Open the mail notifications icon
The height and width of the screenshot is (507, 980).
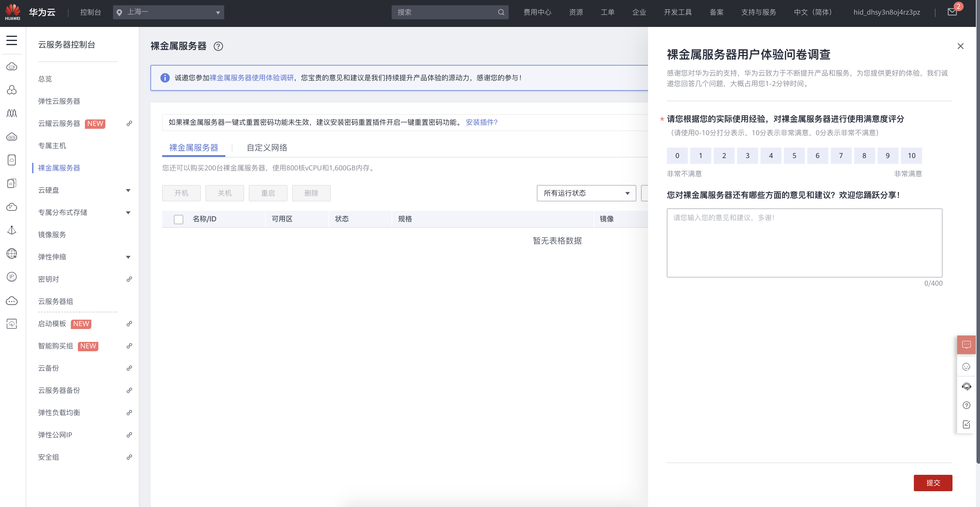952,12
